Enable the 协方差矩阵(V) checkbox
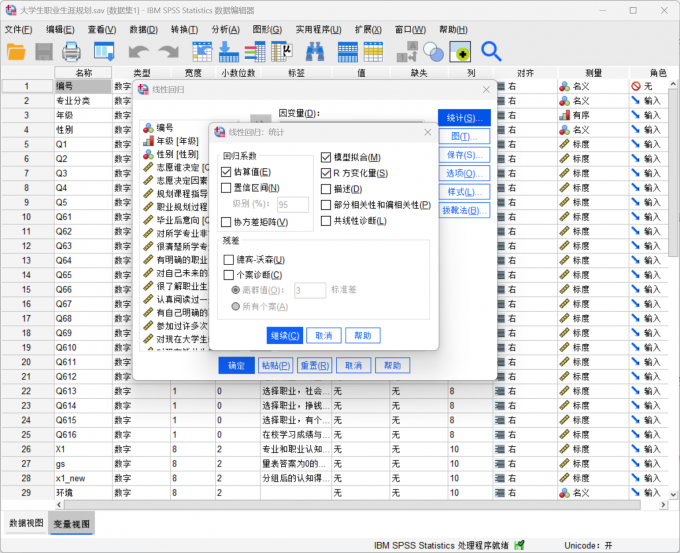 point(226,222)
